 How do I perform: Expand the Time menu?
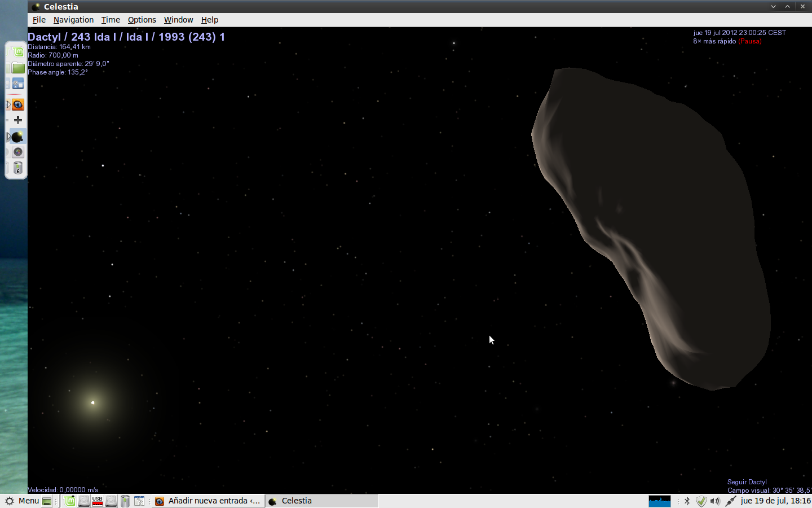[111, 20]
